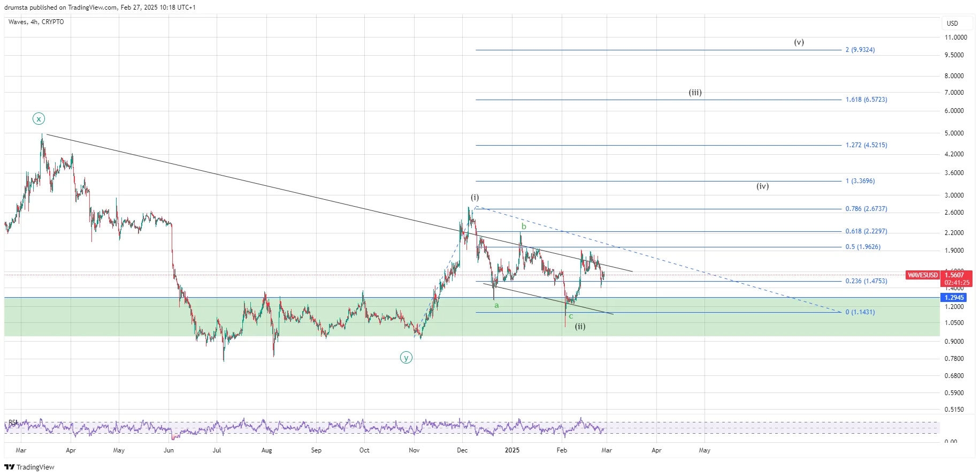Click the published by drumsta header text

pos(100,7)
